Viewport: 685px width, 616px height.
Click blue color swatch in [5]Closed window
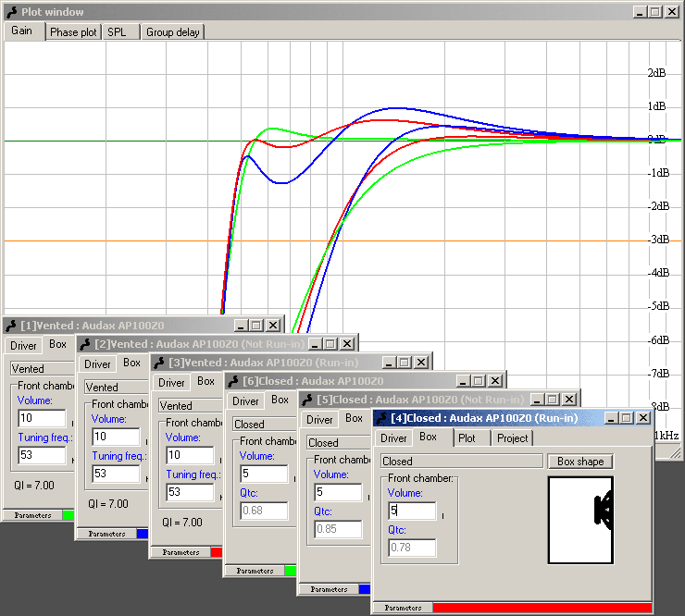[x=365, y=589]
